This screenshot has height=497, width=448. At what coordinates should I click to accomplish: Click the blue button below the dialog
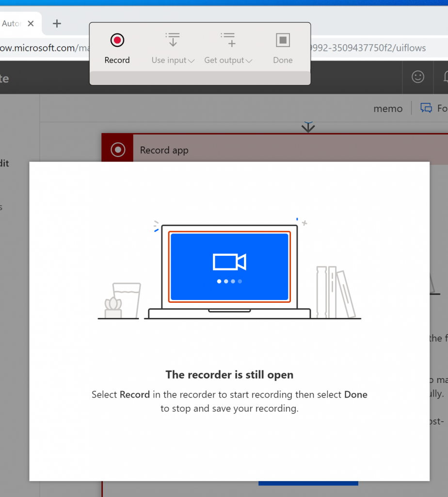[308, 483]
